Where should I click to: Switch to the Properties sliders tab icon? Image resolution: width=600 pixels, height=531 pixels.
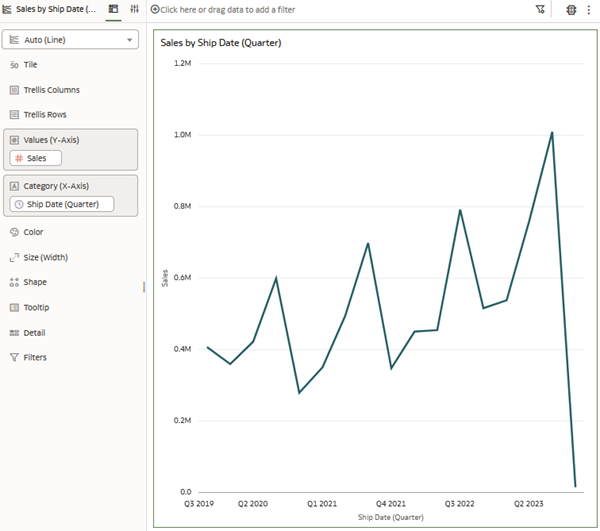(x=134, y=9)
